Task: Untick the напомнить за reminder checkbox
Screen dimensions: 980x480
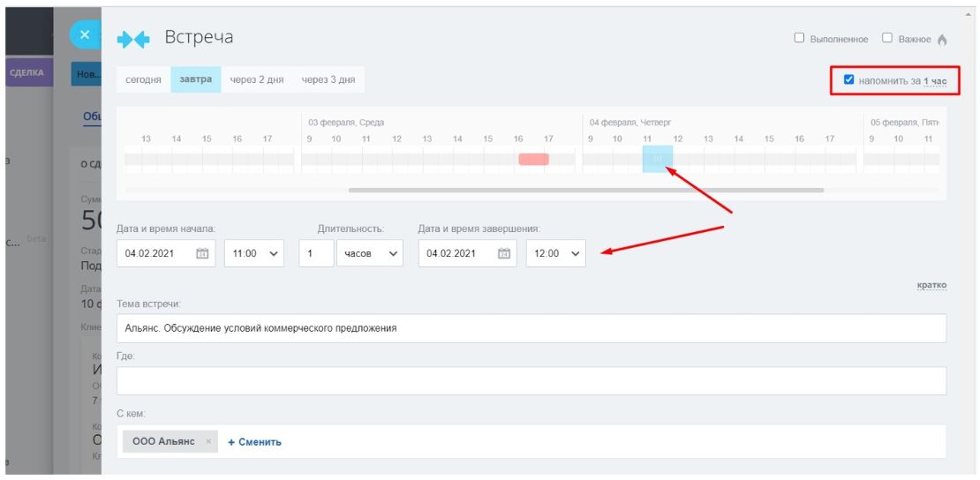Action: (x=848, y=79)
